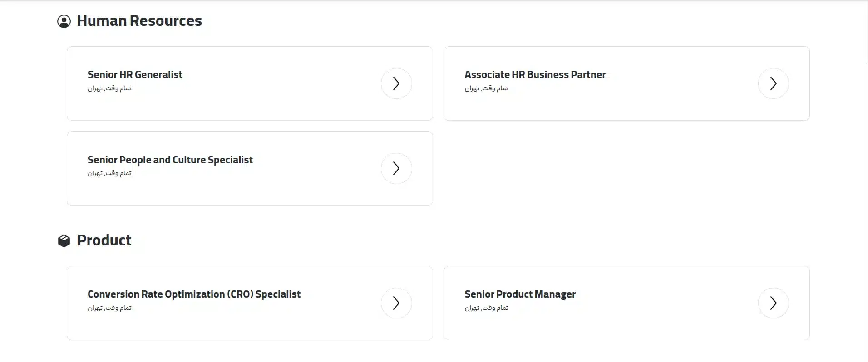Screen dimensions: 868x362
Task: Open Conversion Rate Optimization (CRO) Specialist title
Action: [x=194, y=294]
